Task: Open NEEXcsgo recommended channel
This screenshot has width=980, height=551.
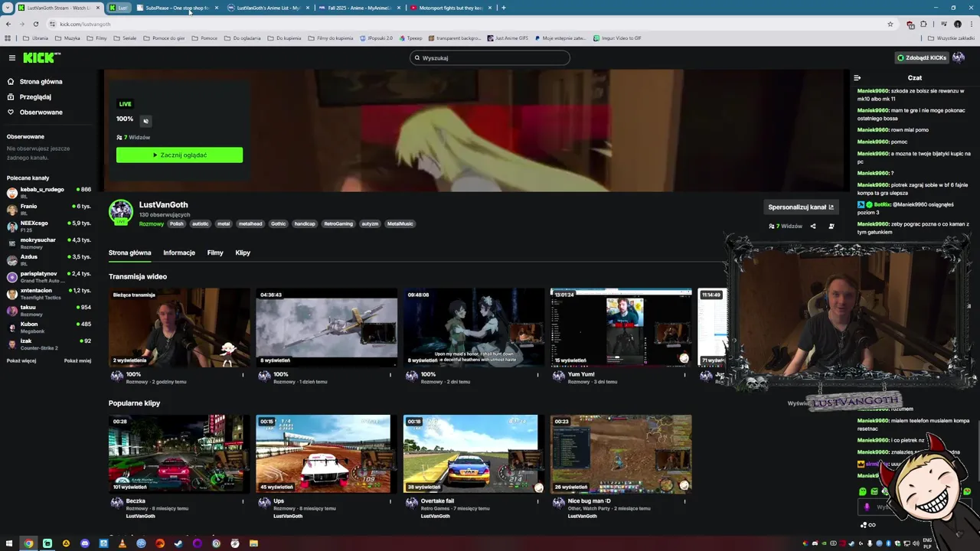Action: (x=49, y=226)
